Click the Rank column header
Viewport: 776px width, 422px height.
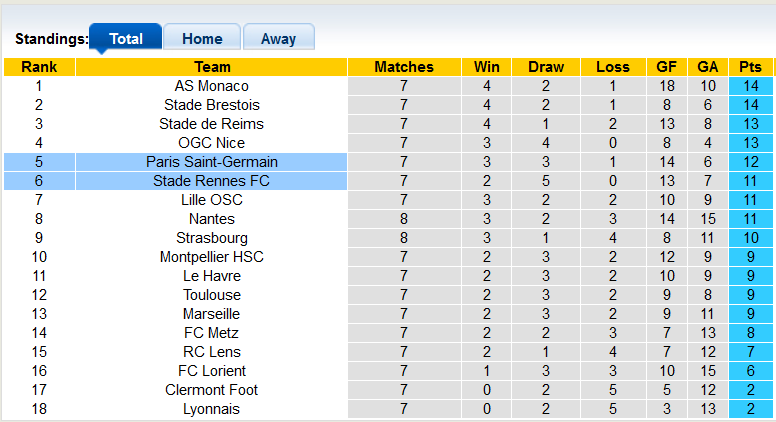[x=39, y=67]
